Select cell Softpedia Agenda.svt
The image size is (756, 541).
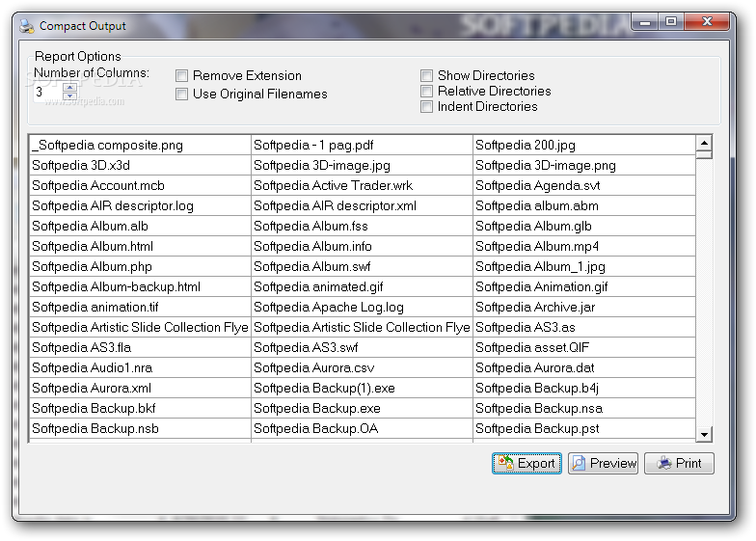(x=584, y=185)
